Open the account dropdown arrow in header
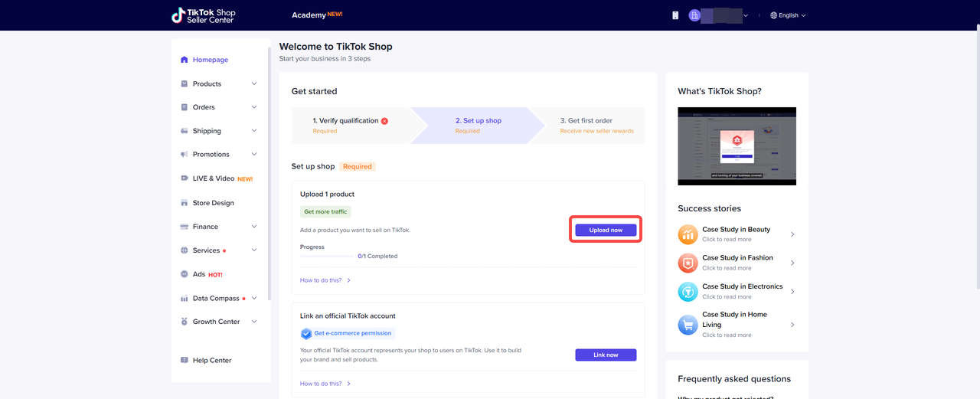Image resolution: width=980 pixels, height=399 pixels. [746, 15]
